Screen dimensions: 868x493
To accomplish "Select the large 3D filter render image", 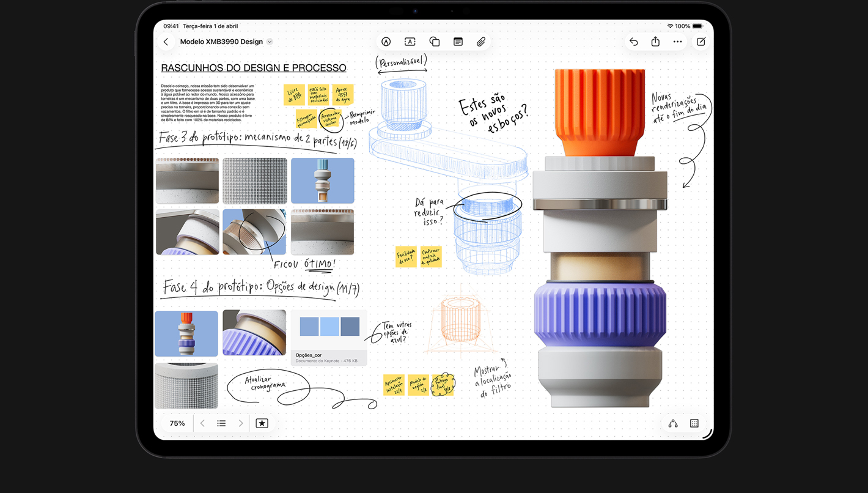I will [x=600, y=245].
